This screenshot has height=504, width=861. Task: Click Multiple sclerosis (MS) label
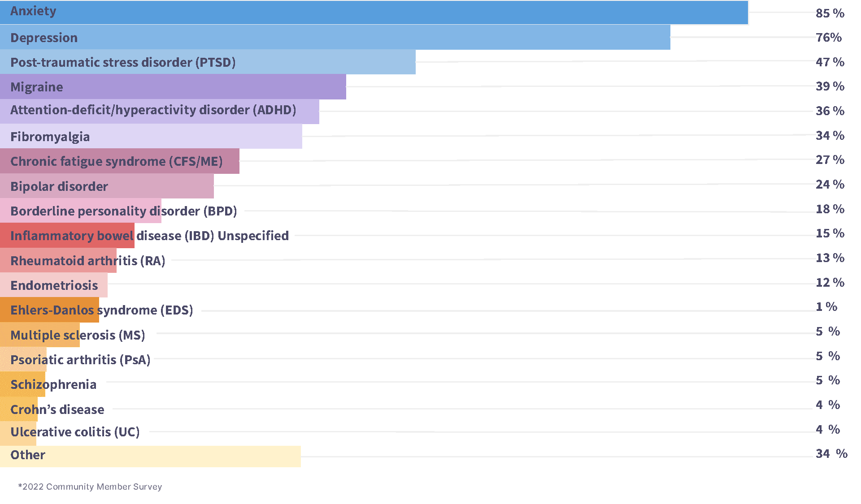pyautogui.click(x=78, y=335)
